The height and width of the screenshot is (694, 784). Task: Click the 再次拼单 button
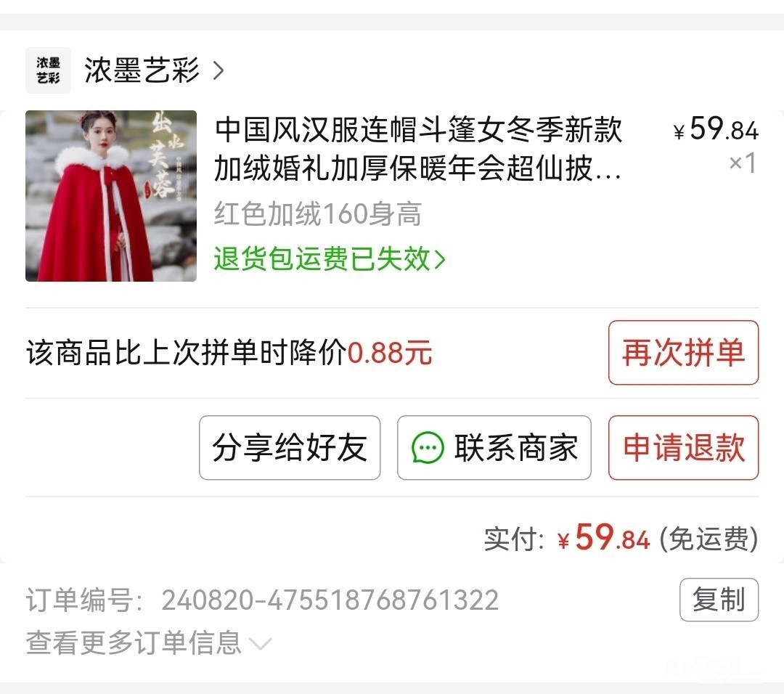[683, 353]
